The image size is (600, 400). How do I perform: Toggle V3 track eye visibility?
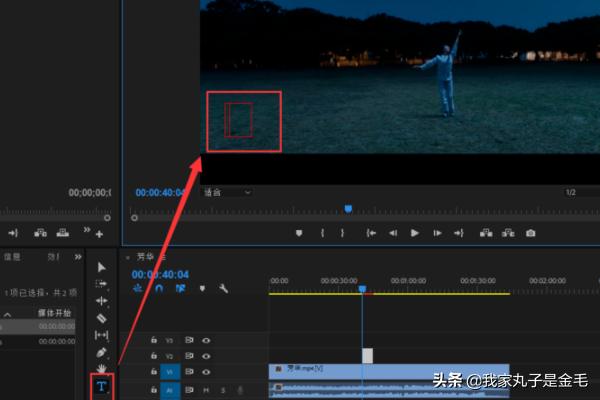[x=206, y=340]
